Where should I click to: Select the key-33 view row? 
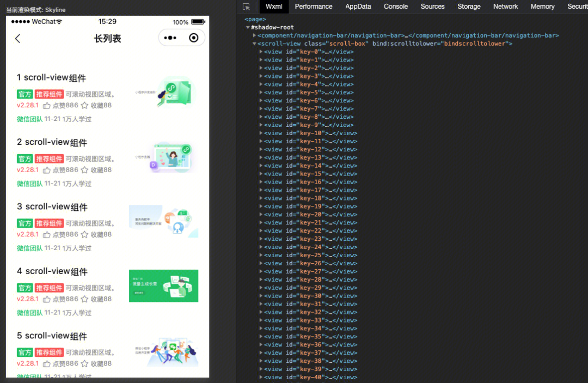click(x=310, y=320)
